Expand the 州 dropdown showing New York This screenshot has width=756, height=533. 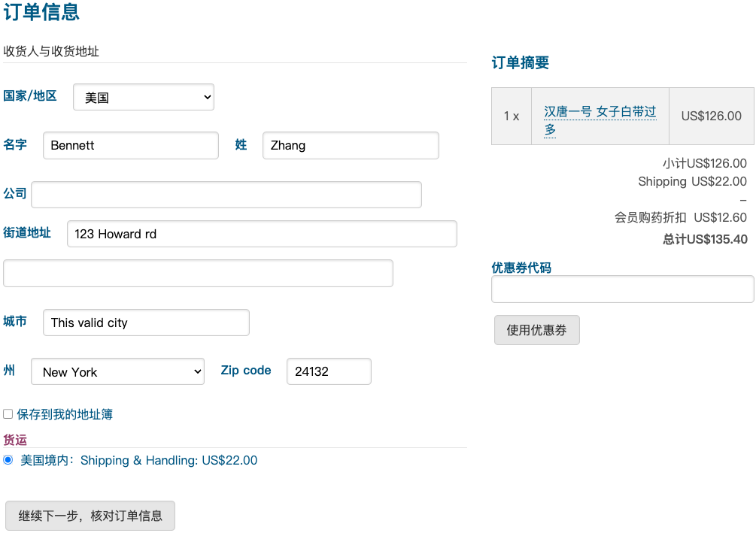[117, 371]
